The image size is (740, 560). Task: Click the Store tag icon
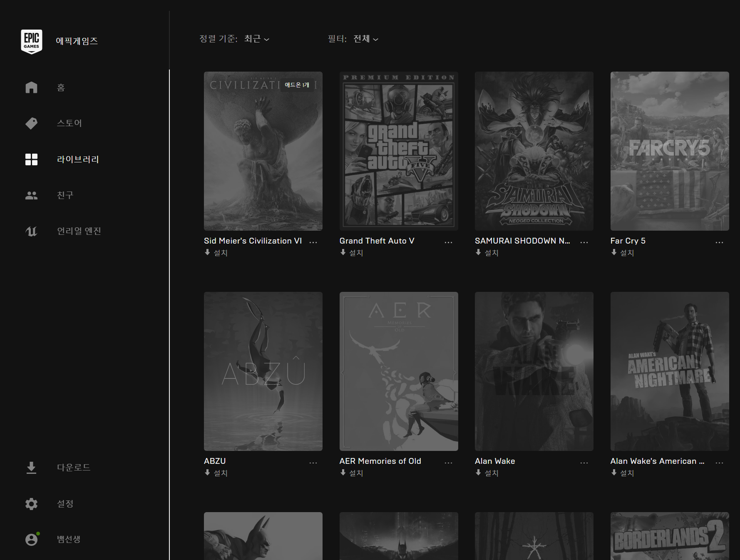[31, 123]
